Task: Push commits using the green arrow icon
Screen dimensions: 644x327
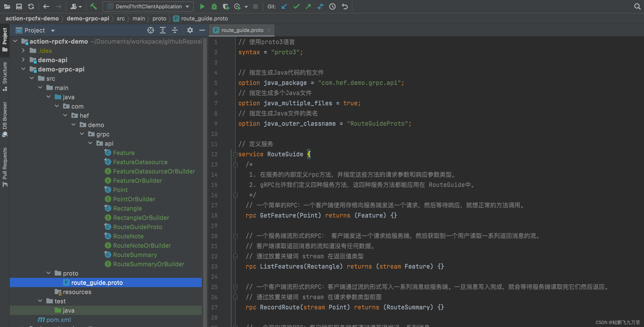Action: (x=308, y=6)
